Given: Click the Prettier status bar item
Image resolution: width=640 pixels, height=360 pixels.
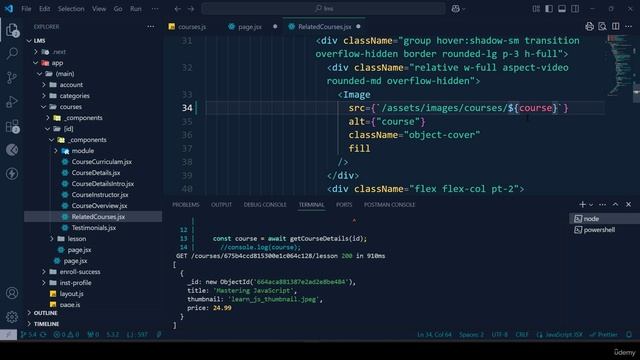Looking at the screenshot, I should click(x=604, y=335).
